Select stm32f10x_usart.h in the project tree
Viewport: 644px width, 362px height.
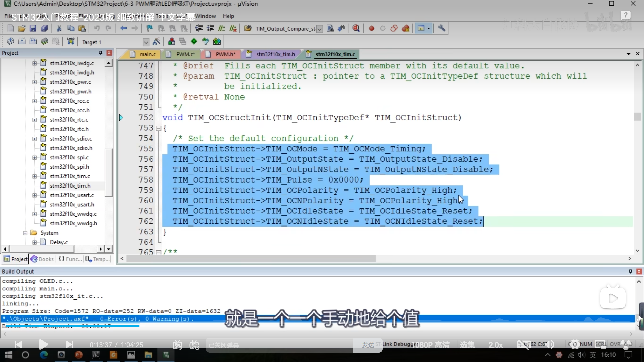tap(72, 204)
